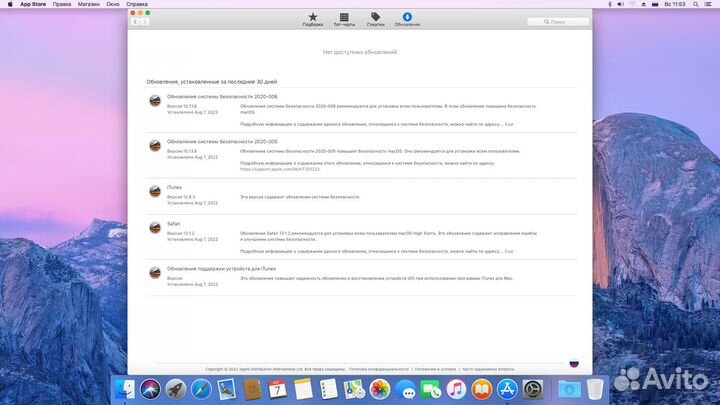Open Mail stamp icon in Dock
Viewport: 720px width, 405px height.
[227, 389]
